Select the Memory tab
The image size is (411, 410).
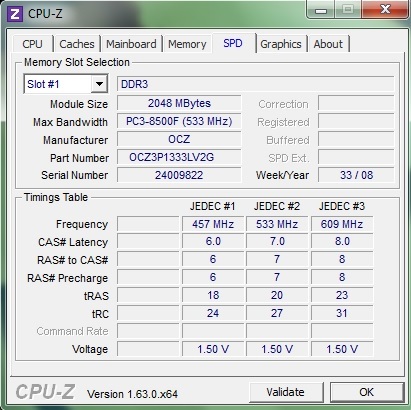click(187, 44)
